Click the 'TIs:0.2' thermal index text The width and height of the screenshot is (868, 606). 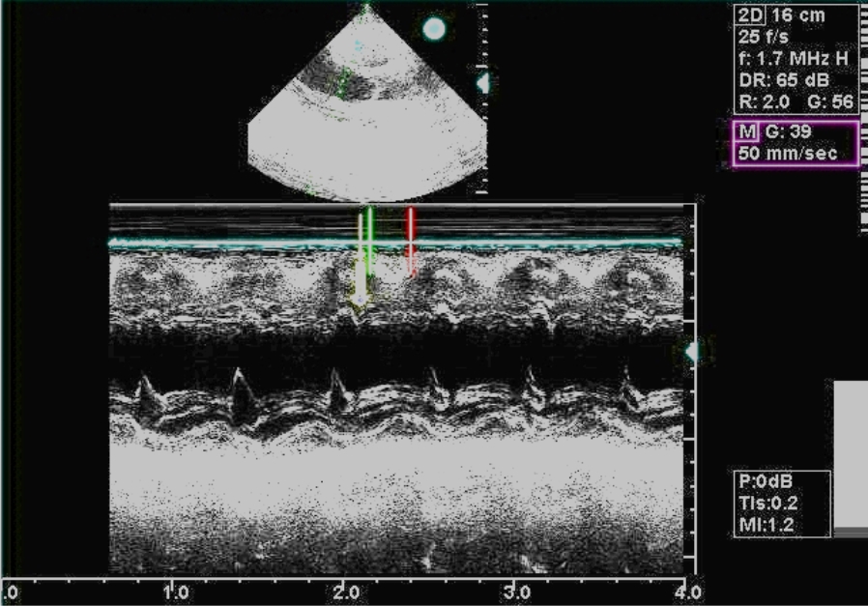coord(768,503)
